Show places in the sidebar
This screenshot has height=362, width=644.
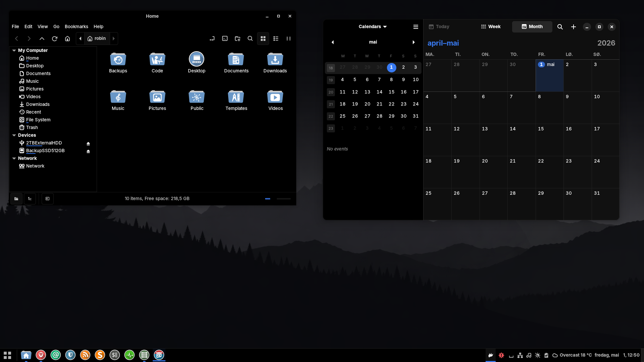click(x=16, y=199)
